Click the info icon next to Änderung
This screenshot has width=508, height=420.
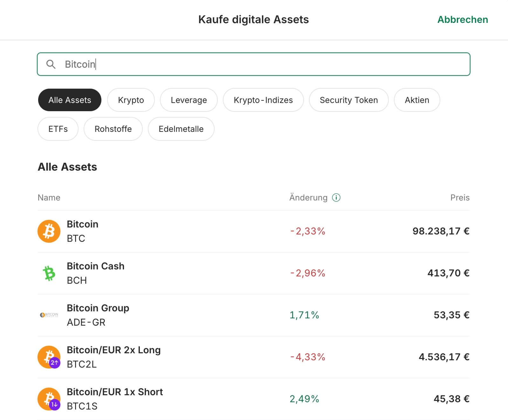click(336, 198)
